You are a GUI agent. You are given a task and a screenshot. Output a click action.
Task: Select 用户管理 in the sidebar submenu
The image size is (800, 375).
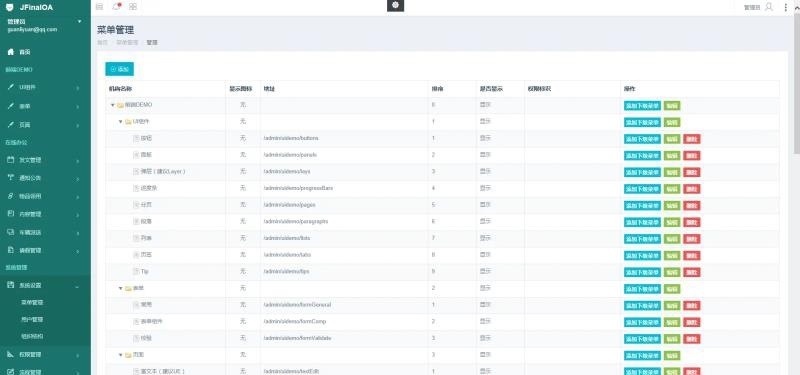[32, 319]
